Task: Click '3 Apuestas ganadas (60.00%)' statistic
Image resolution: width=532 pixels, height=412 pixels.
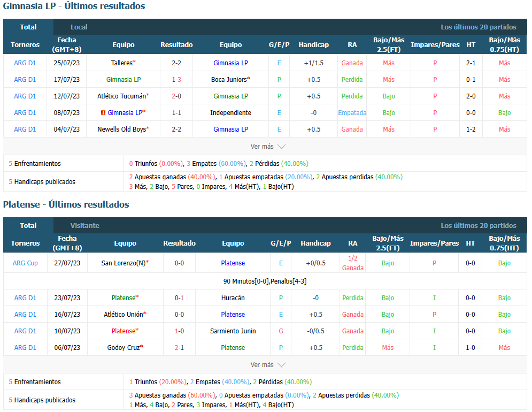Action: [172, 395]
